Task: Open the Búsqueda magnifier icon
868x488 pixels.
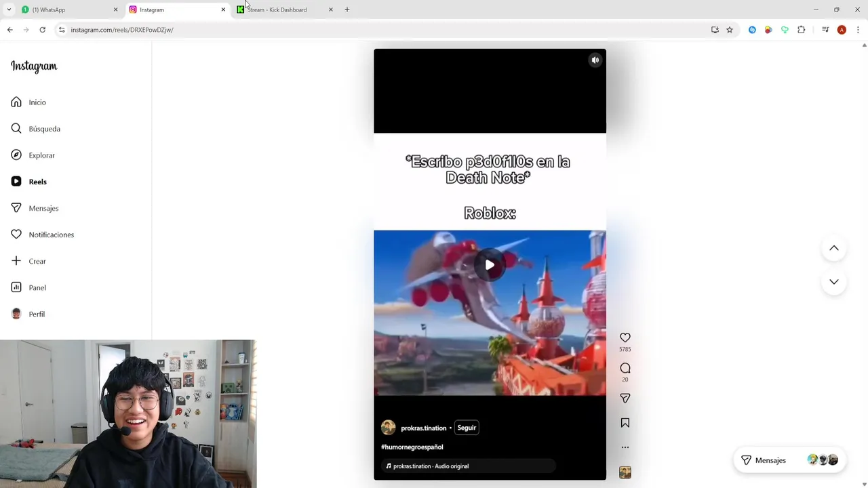Action: click(16, 129)
